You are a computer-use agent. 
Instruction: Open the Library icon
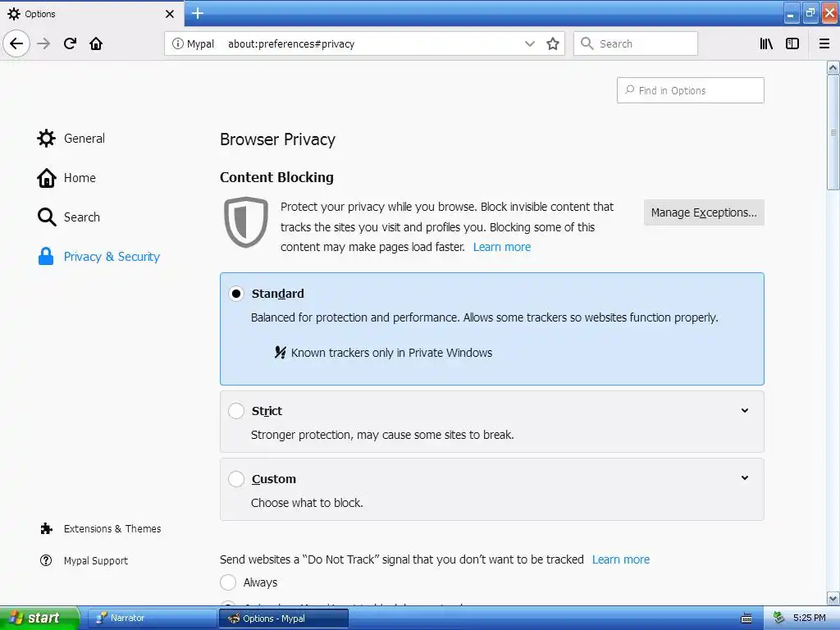[x=766, y=43]
